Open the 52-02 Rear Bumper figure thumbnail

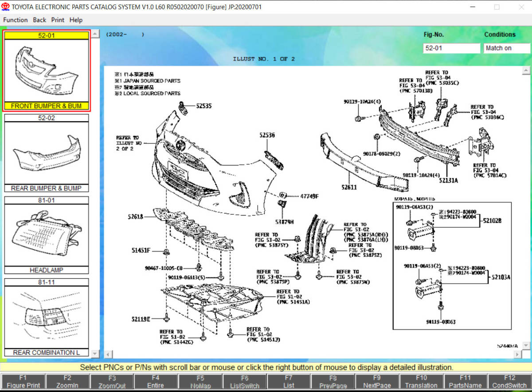pyautogui.click(x=47, y=153)
